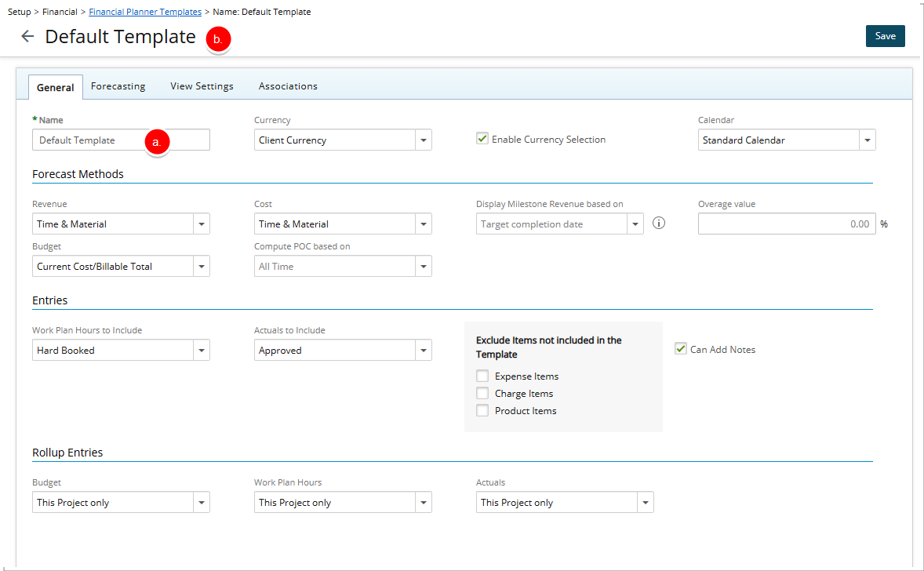Open the Financial Planner Templates breadcrumb link
This screenshot has width=924, height=571.
[x=144, y=12]
